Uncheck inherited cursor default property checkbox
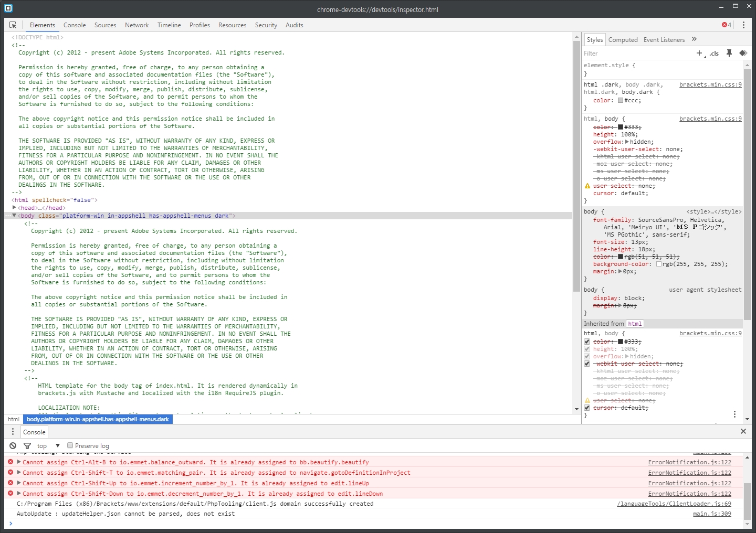This screenshot has width=756, height=533. click(587, 408)
